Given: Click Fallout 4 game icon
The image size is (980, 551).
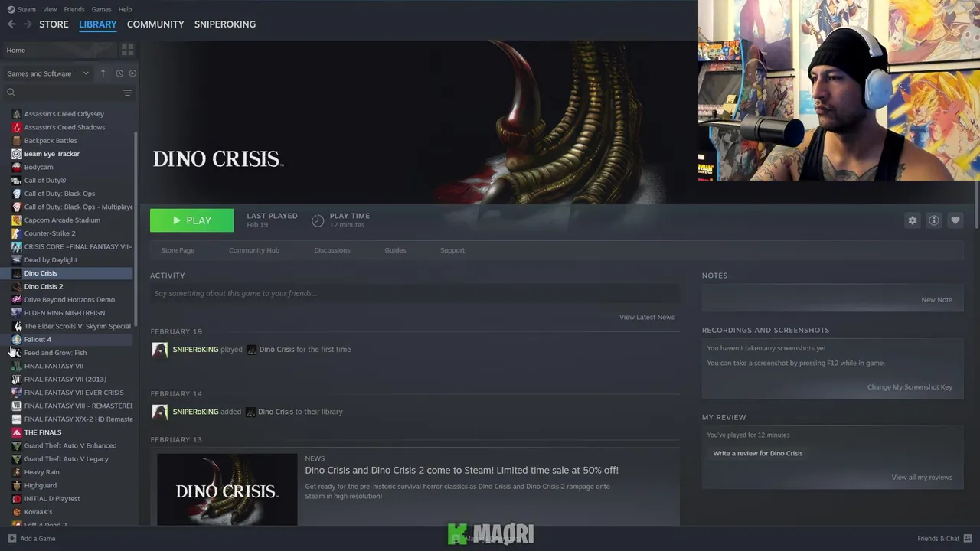Looking at the screenshot, I should (x=17, y=340).
